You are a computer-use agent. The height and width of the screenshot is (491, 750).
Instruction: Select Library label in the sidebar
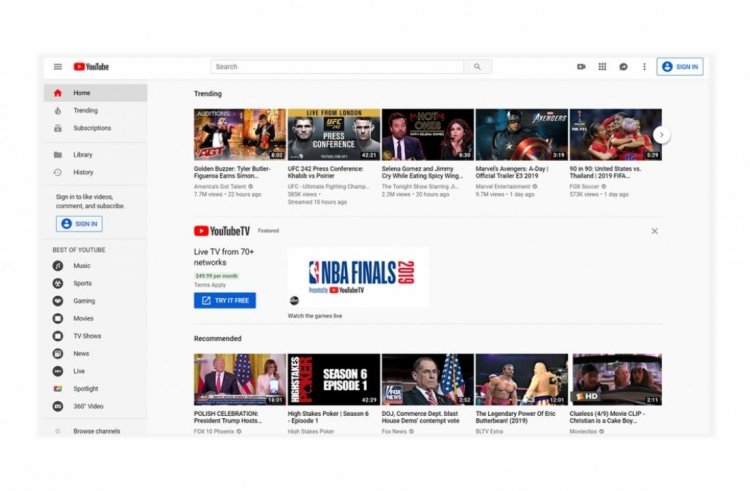click(x=83, y=155)
